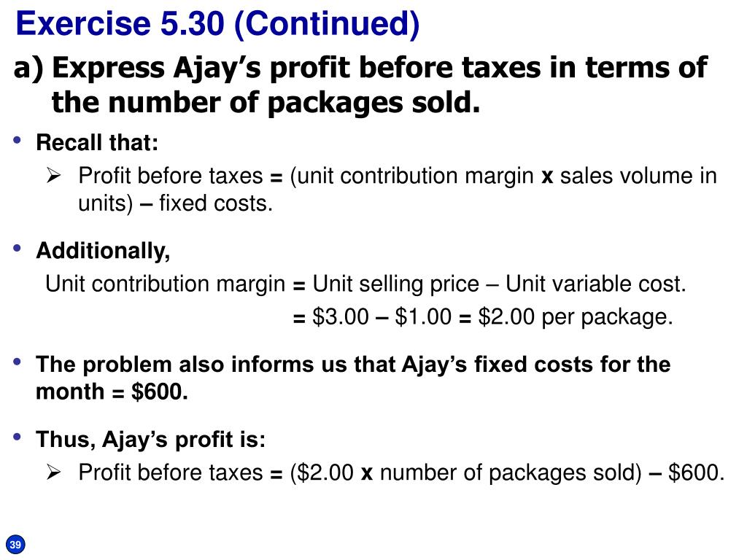
Task: Click the 'month = $600.' text
Action: click(x=112, y=392)
